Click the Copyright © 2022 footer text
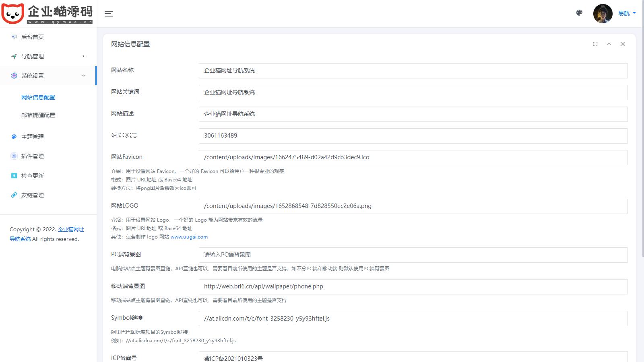644x362 pixels. coord(33,229)
